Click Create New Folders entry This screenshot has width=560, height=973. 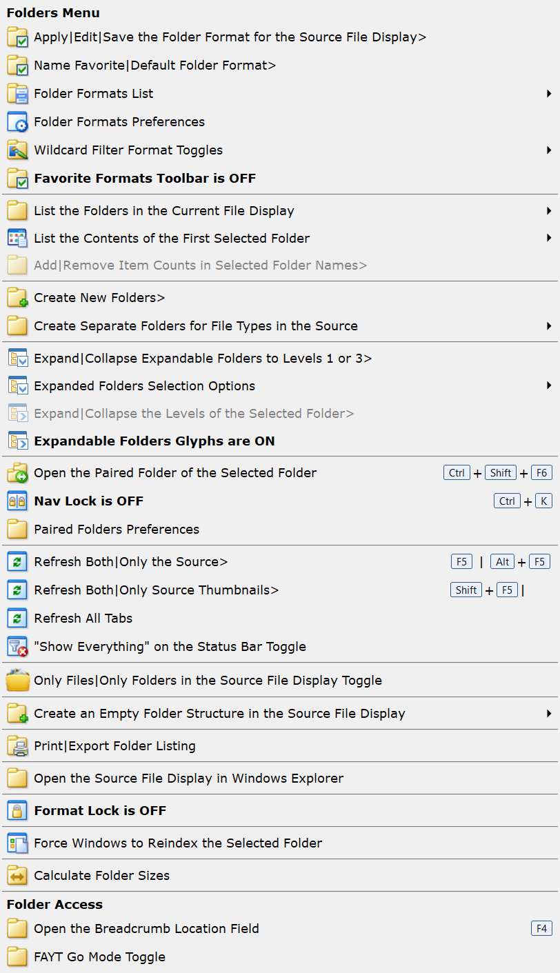99,298
